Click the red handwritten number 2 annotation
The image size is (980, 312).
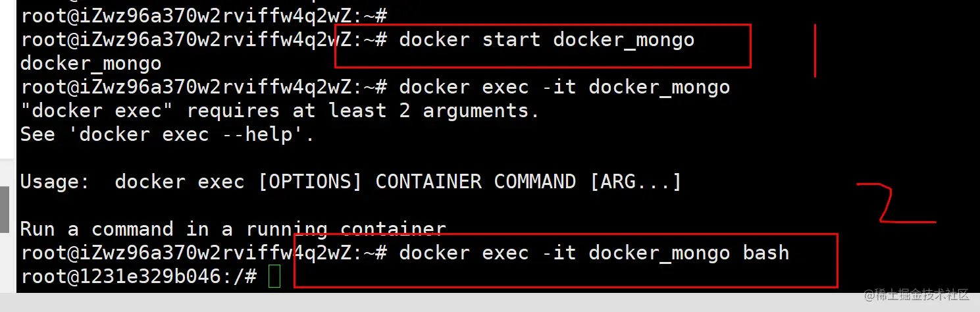coord(895,204)
